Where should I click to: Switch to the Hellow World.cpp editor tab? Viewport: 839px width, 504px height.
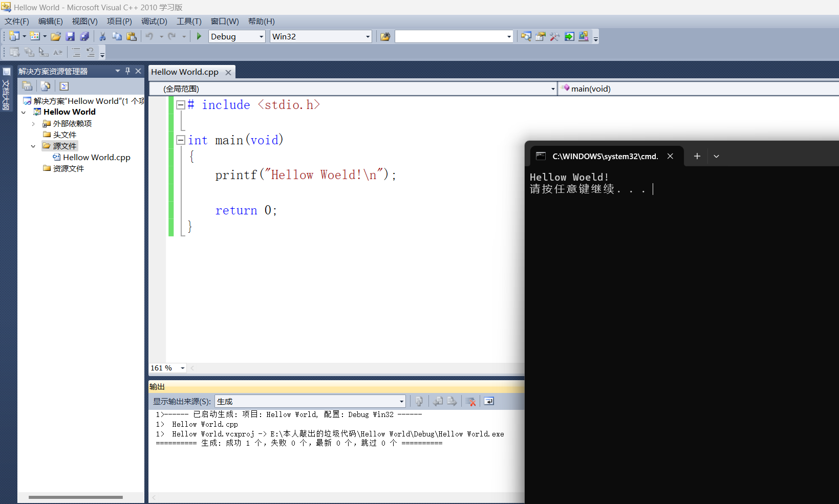pos(185,72)
